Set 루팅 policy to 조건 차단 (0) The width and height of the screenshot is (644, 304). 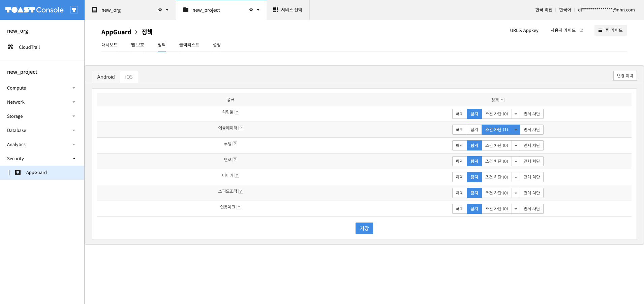coord(496,145)
